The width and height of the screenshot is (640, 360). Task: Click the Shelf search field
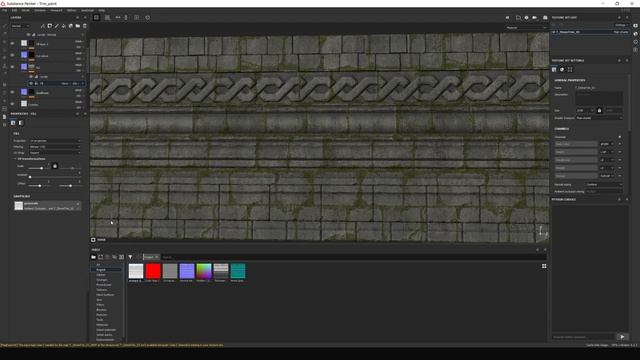(353, 257)
